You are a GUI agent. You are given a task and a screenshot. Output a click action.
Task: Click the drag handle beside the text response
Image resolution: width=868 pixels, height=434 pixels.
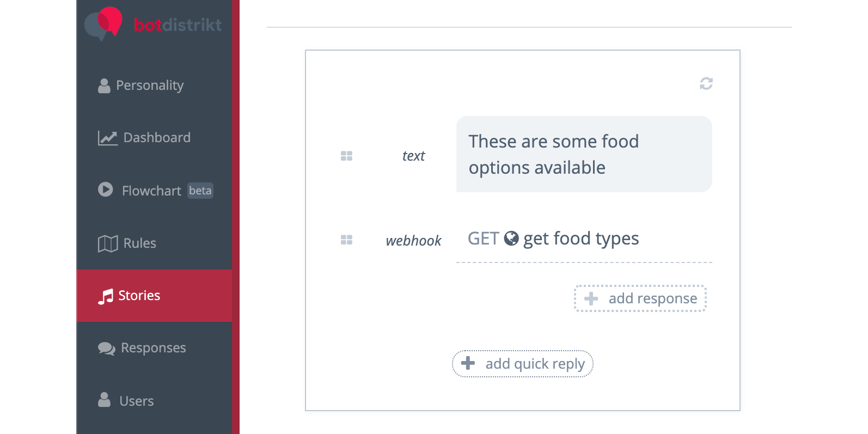pyautogui.click(x=346, y=156)
